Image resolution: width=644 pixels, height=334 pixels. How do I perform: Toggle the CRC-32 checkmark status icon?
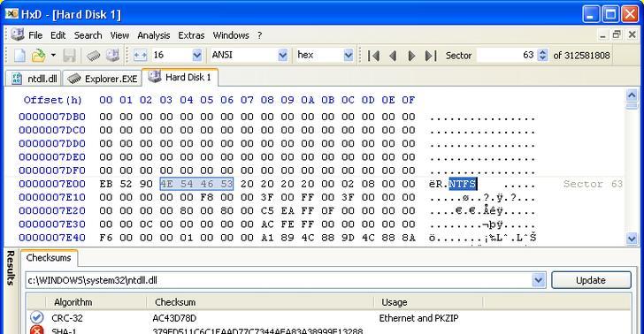pos(36,317)
